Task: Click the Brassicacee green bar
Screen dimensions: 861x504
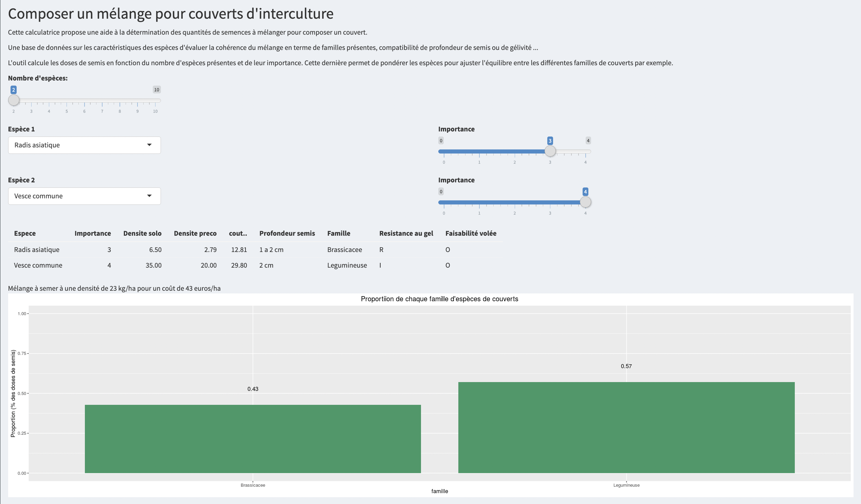Action: (253, 439)
